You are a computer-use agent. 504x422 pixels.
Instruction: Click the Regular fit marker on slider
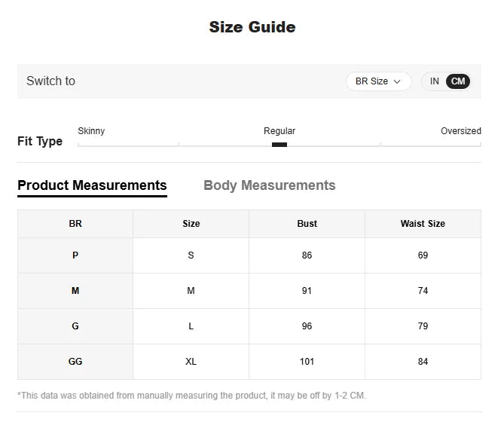point(279,144)
